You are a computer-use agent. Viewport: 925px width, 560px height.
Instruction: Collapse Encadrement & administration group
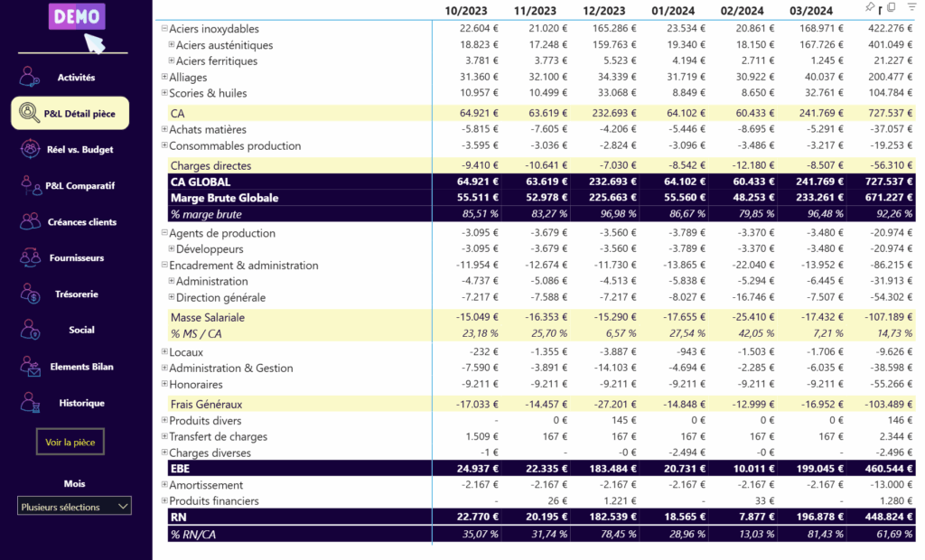click(164, 266)
